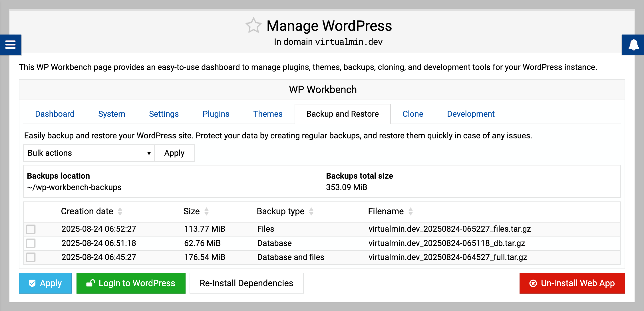
Task: Open the Clone tab
Action: click(413, 114)
